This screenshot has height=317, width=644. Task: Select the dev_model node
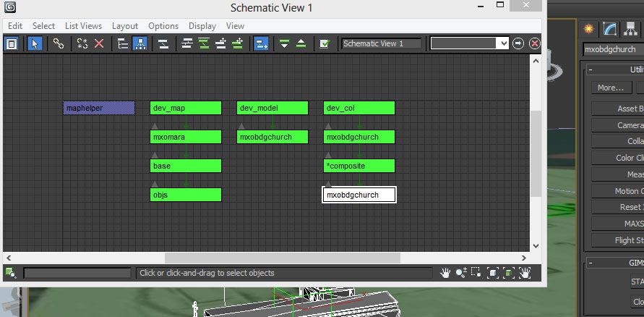pos(272,108)
